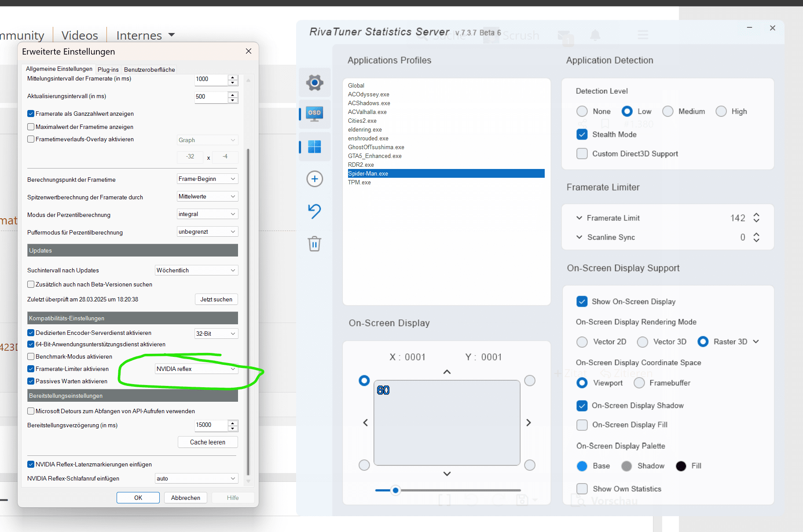The image size is (803, 532).
Task: Move OSD position up arrow
Action: point(447,372)
